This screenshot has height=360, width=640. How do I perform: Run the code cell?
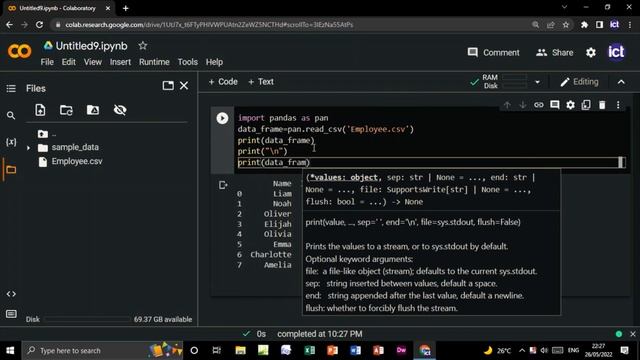[222, 118]
